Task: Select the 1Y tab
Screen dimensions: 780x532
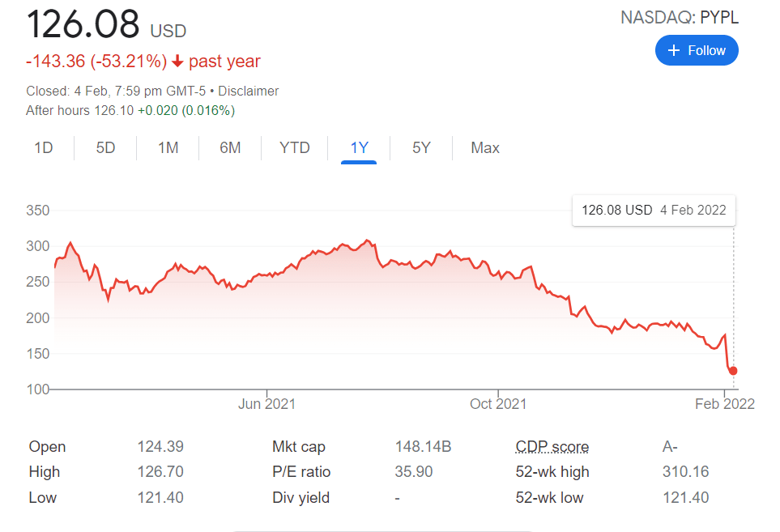Action: 359,148
